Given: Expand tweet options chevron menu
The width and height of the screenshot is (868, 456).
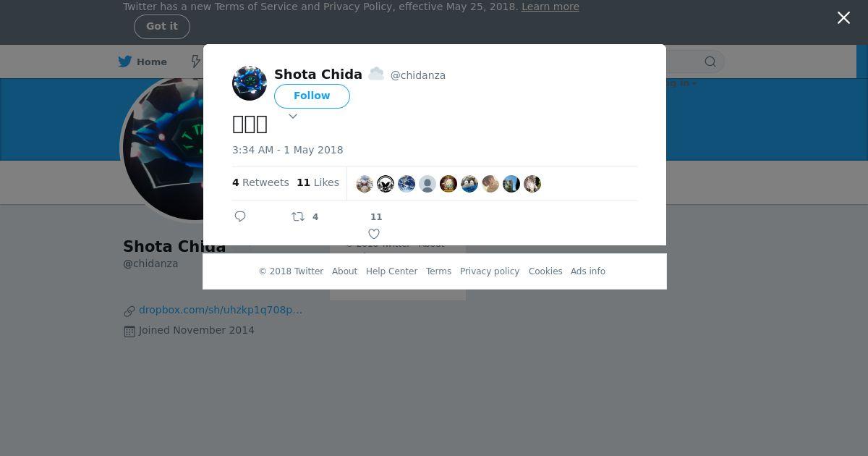Looking at the screenshot, I should coord(293,117).
